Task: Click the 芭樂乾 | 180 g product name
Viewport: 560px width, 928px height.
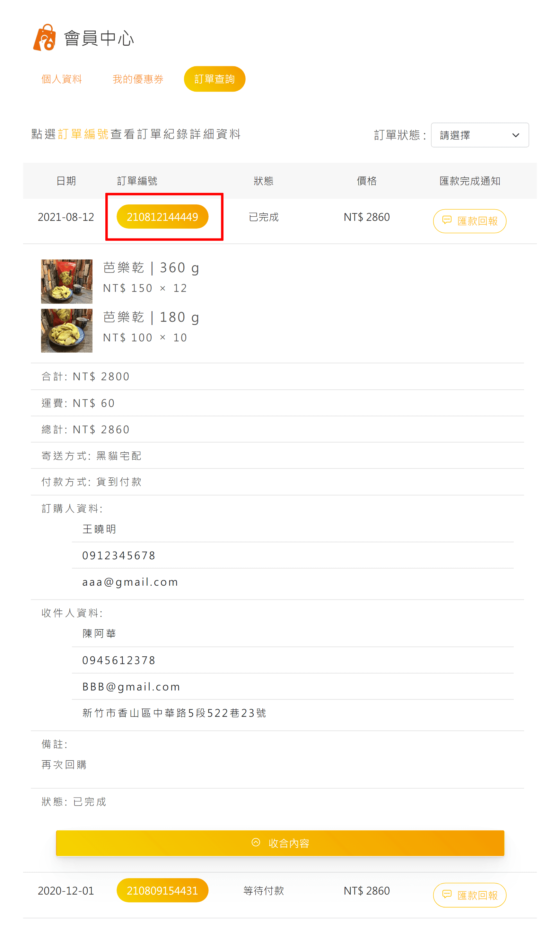Action: [151, 317]
